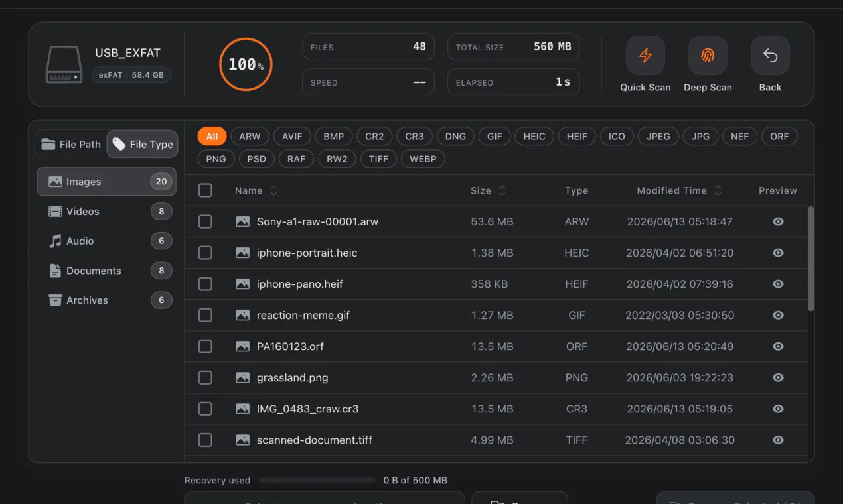Go Back using the return arrow icon

coord(770,56)
